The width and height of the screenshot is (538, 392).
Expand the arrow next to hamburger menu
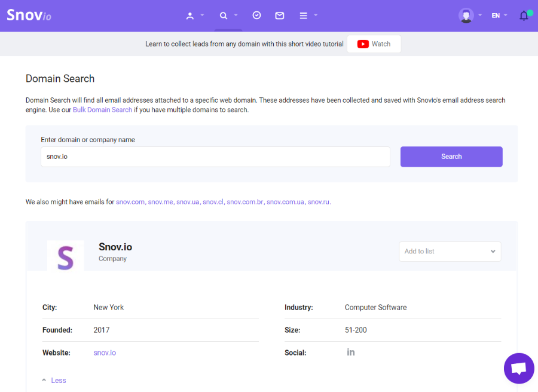[x=316, y=15]
